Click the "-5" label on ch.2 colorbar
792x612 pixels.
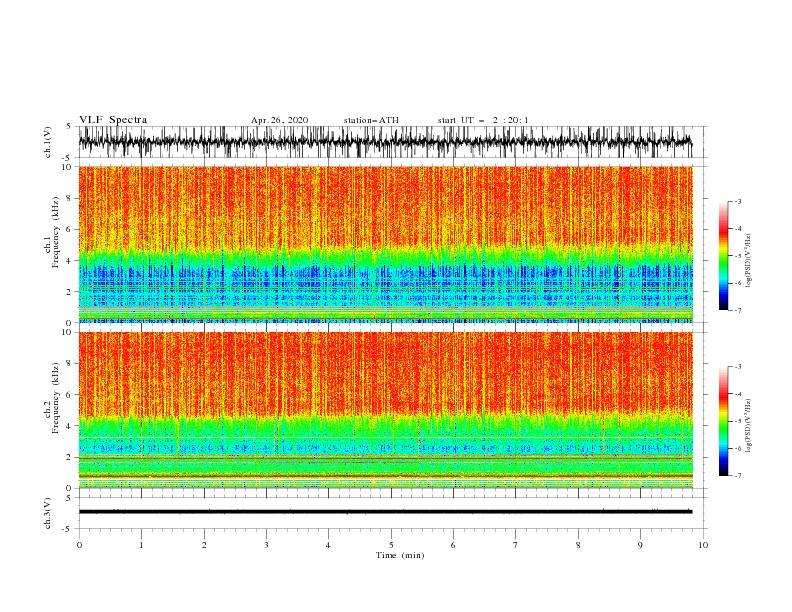[738, 421]
